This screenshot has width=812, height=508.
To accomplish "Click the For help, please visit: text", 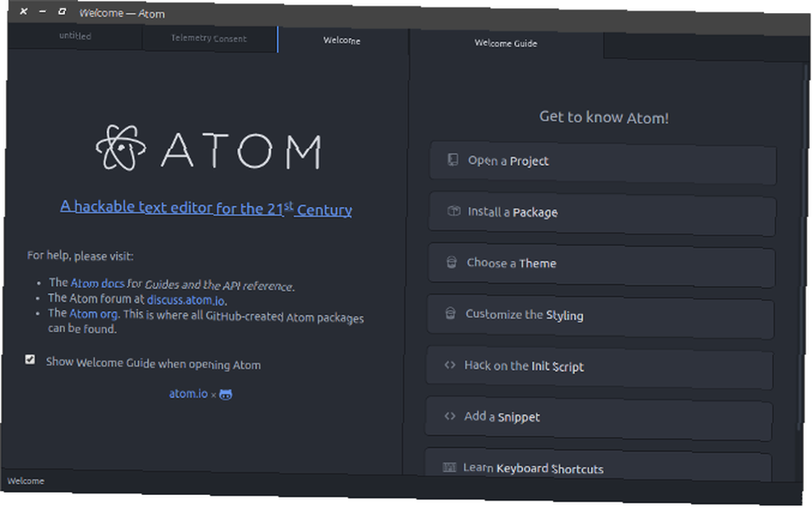I will (80, 256).
